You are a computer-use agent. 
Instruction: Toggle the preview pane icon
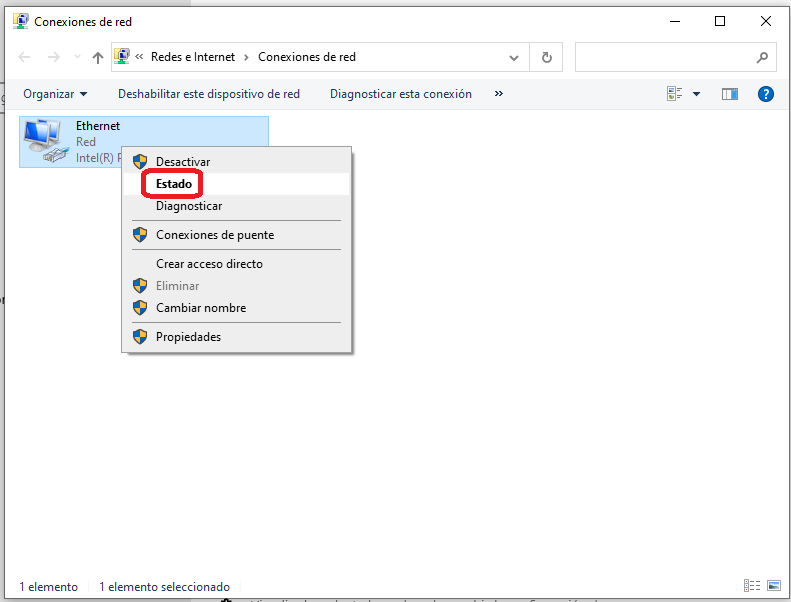pyautogui.click(x=730, y=94)
